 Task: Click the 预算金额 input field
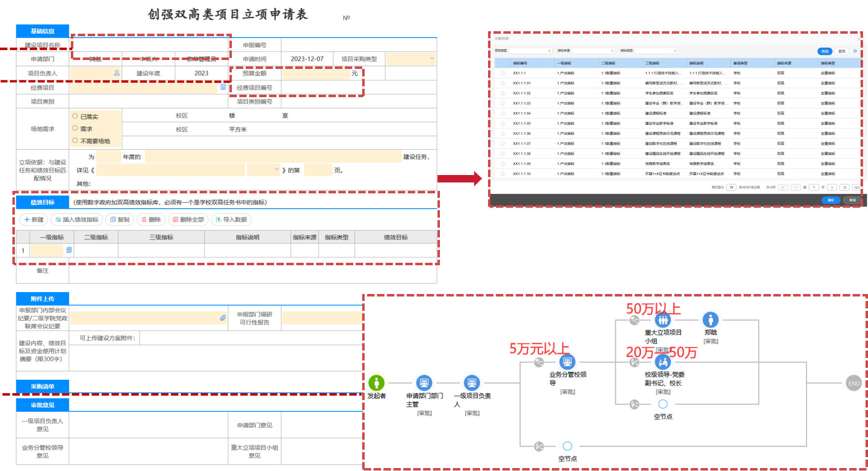pyautogui.click(x=316, y=73)
